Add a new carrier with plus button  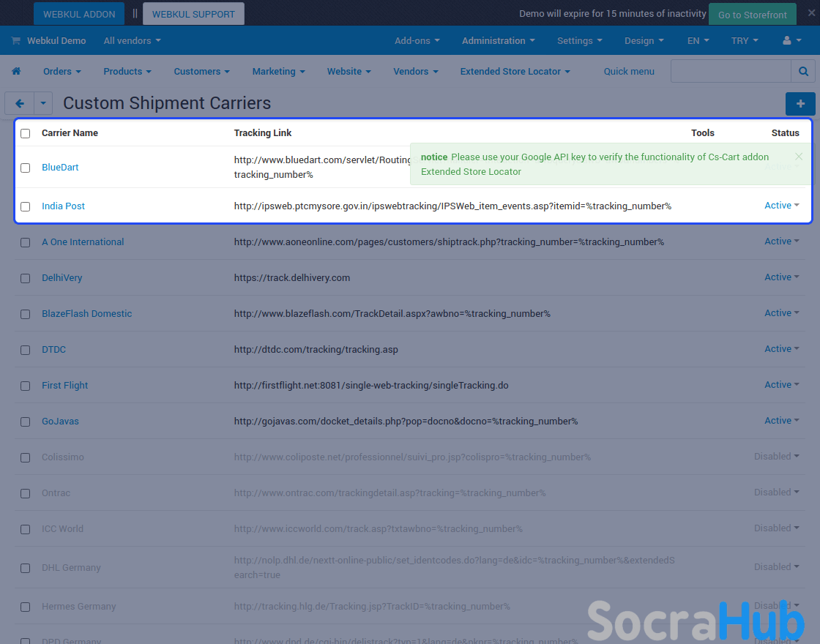click(x=800, y=103)
